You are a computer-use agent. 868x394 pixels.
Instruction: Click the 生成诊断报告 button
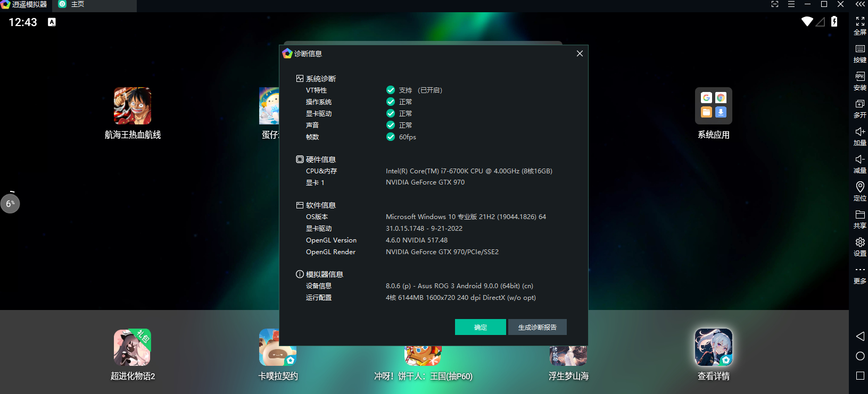[x=538, y=327]
